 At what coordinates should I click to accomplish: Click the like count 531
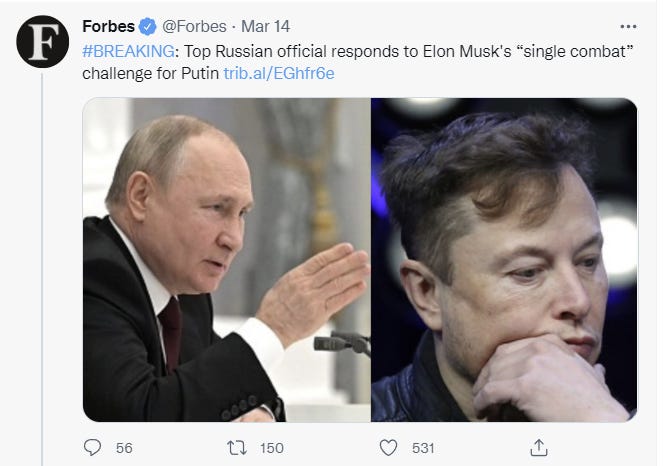pyautogui.click(x=423, y=448)
